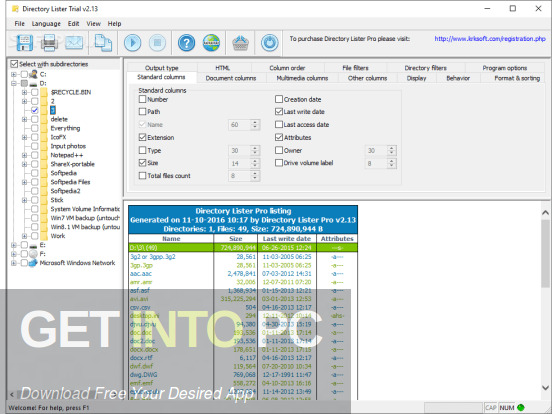Uncheck the Attributes checkbox

coord(279,137)
